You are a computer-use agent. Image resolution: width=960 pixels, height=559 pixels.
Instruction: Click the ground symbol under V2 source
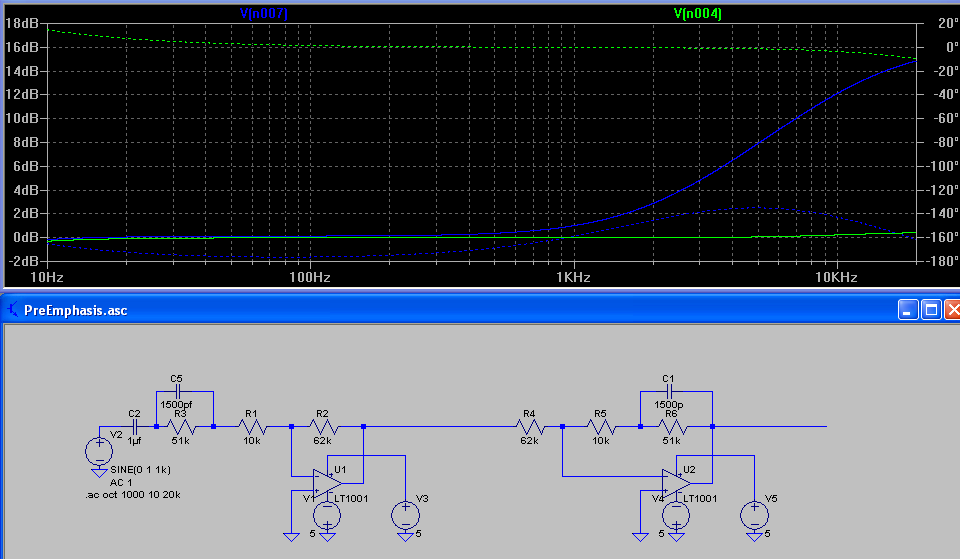click(x=99, y=473)
